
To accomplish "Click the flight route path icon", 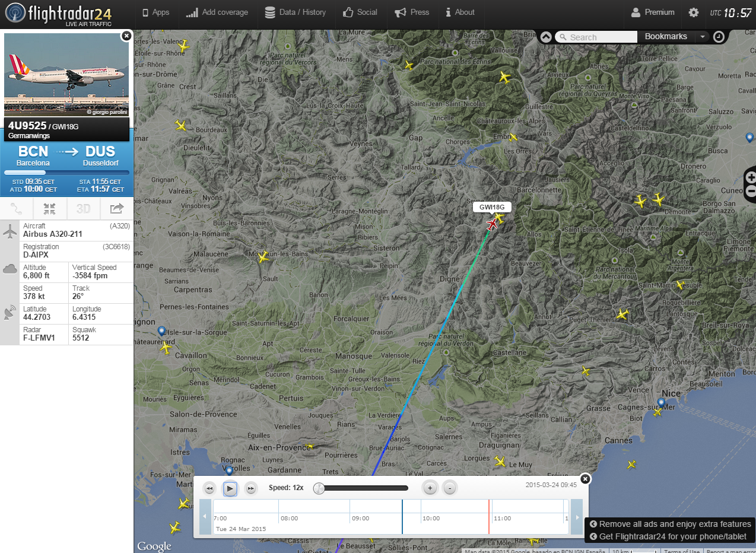I will (x=17, y=209).
